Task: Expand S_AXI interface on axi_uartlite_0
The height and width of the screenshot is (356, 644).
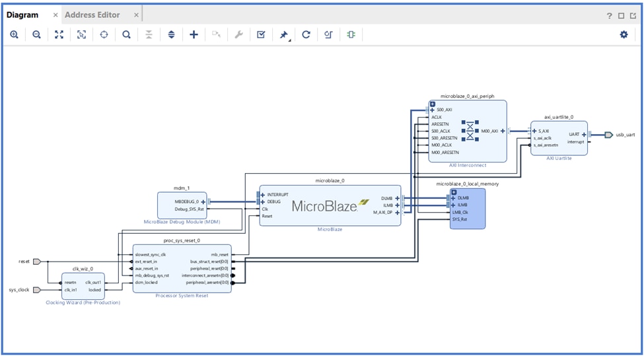Action: pos(535,131)
